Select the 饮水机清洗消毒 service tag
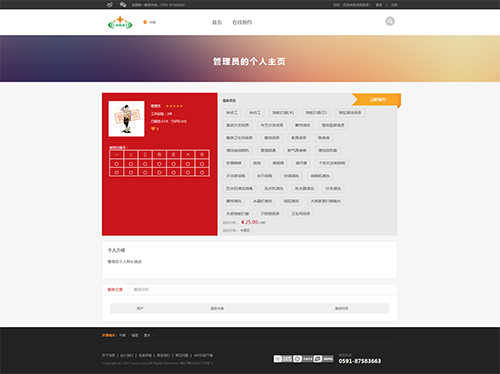500x374 pixels. 239,188
